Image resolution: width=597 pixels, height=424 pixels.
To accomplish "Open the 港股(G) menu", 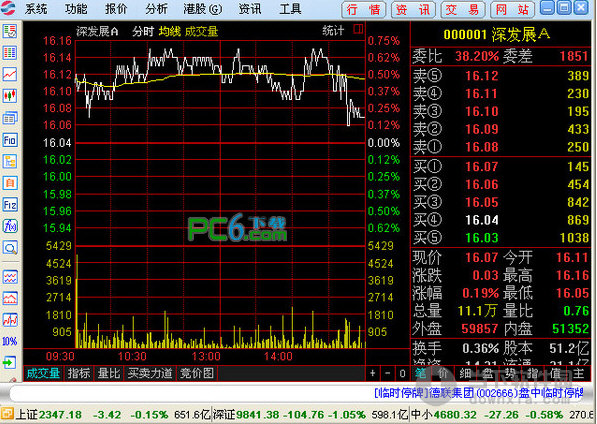I will pos(203,9).
